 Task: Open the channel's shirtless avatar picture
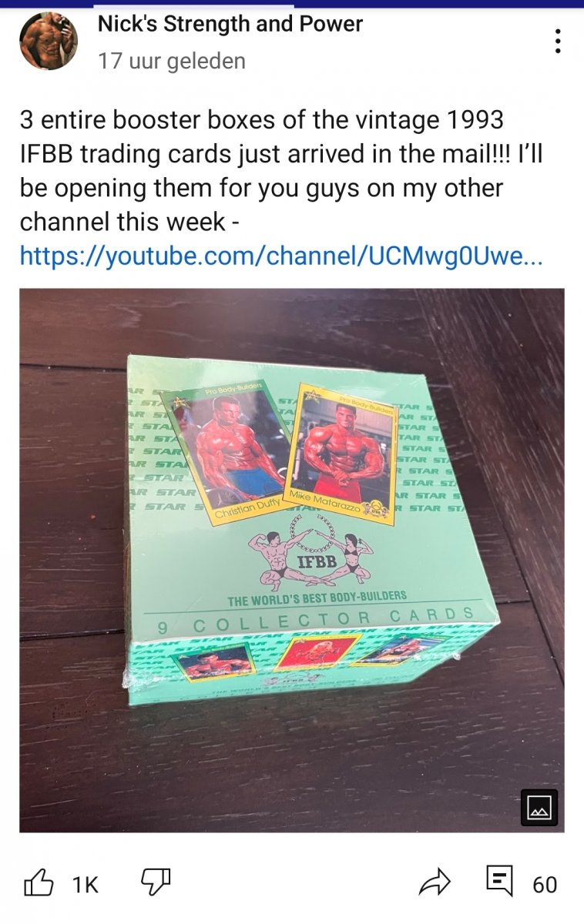click(49, 41)
